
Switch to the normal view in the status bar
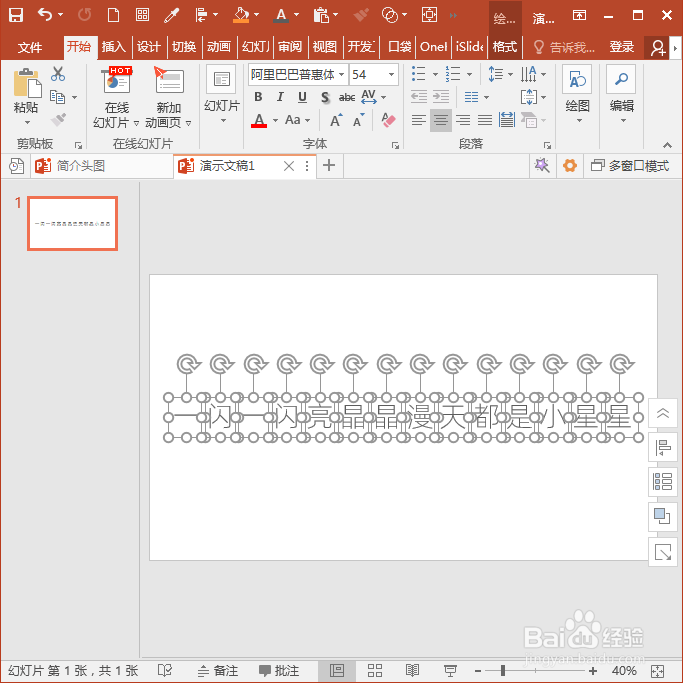pyautogui.click(x=337, y=670)
